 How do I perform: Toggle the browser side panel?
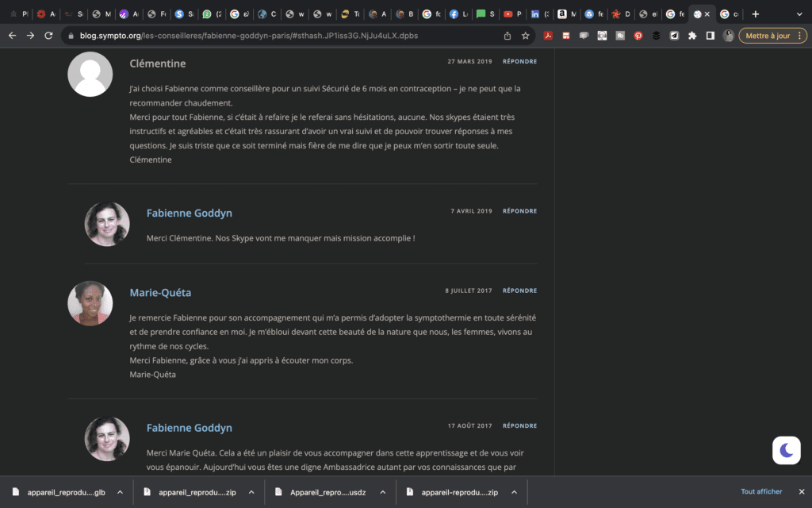click(x=710, y=36)
